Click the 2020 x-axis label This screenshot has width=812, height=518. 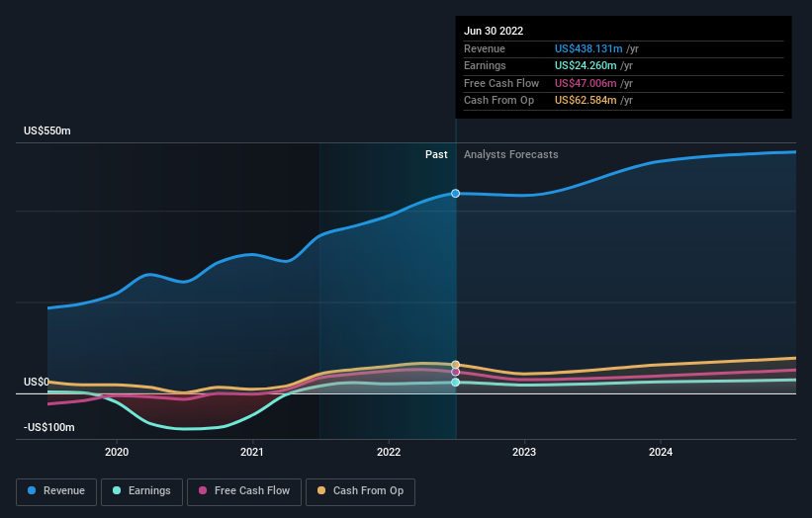click(117, 452)
